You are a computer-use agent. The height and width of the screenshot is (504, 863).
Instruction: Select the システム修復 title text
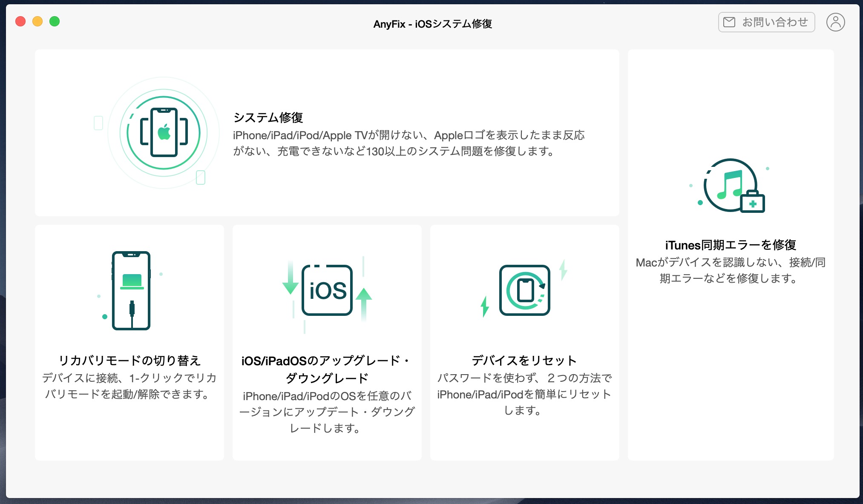[x=268, y=117]
